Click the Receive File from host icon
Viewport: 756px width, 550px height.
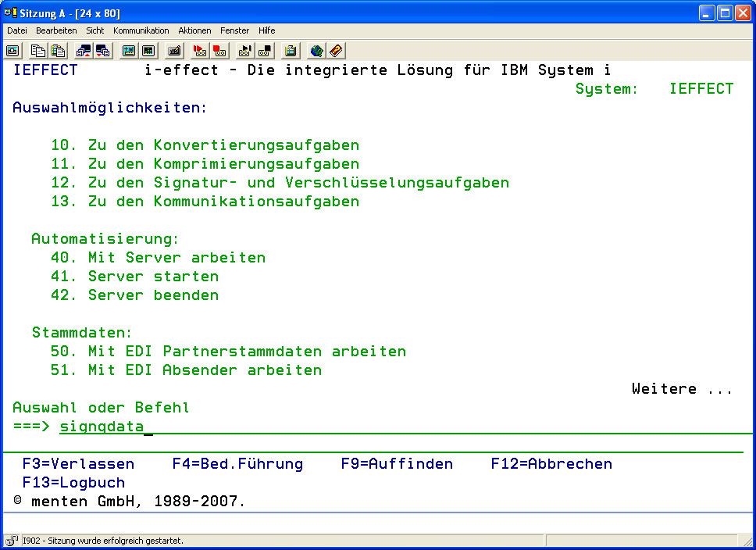(x=103, y=51)
